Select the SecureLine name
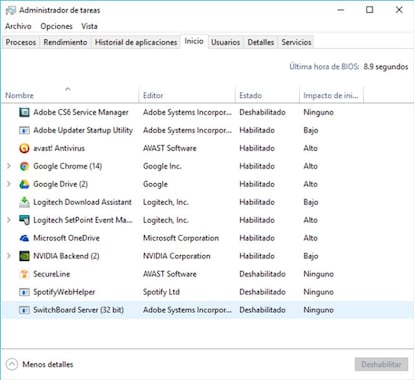 [52, 274]
